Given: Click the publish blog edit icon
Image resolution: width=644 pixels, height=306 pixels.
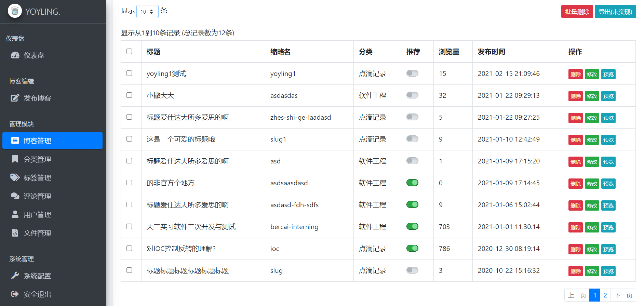Looking at the screenshot, I should [x=15, y=98].
